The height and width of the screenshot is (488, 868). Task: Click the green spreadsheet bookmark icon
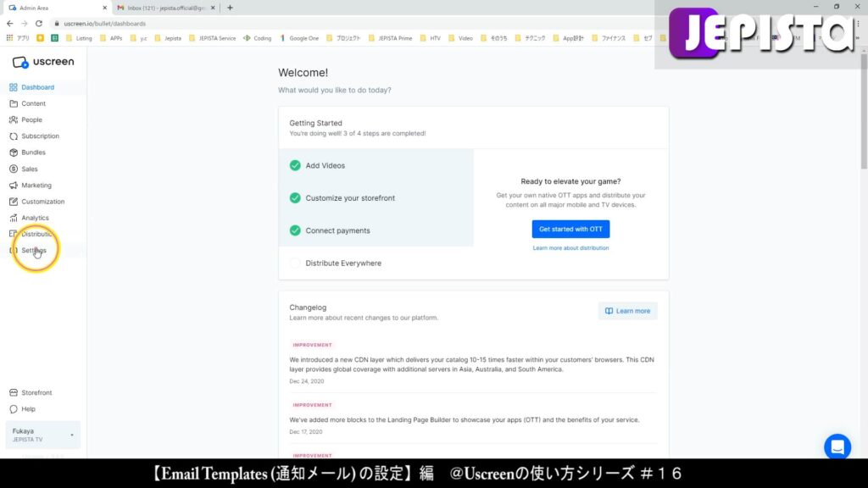pyautogui.click(x=55, y=38)
